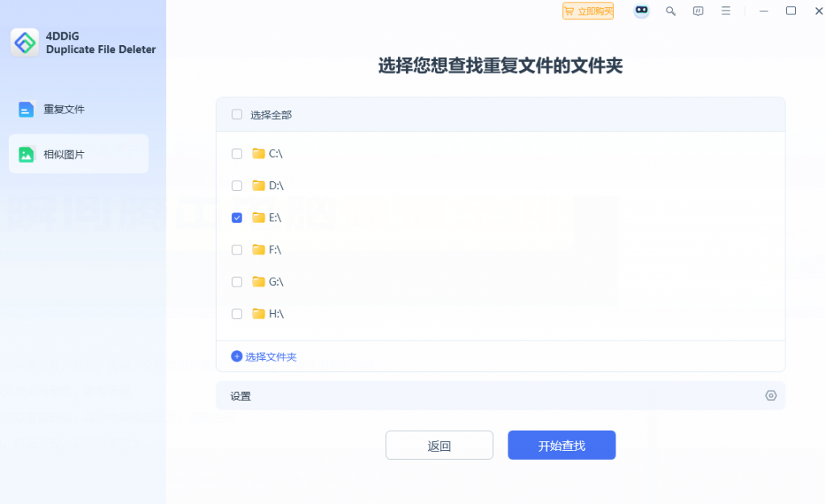The width and height of the screenshot is (825, 504).
Task: Click the 开始查找 button
Action: 561,444
